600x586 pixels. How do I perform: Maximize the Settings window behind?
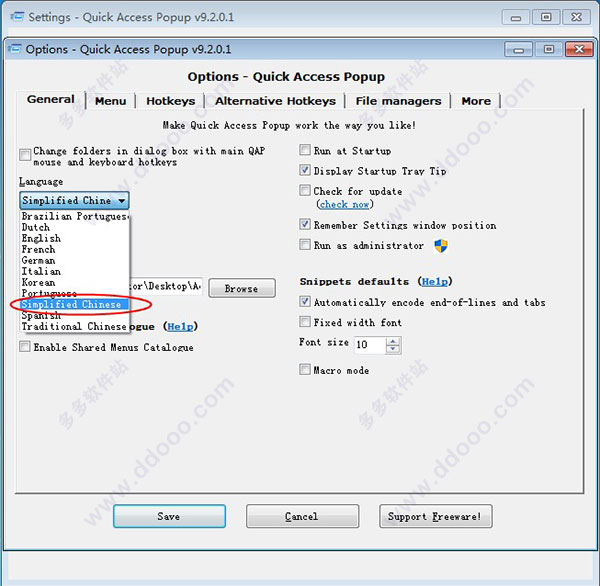546,17
